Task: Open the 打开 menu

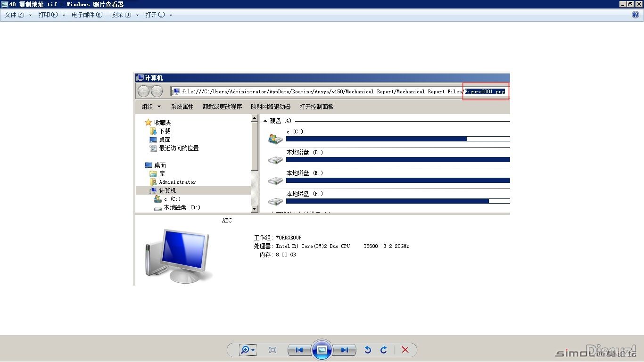Action: coord(158,15)
